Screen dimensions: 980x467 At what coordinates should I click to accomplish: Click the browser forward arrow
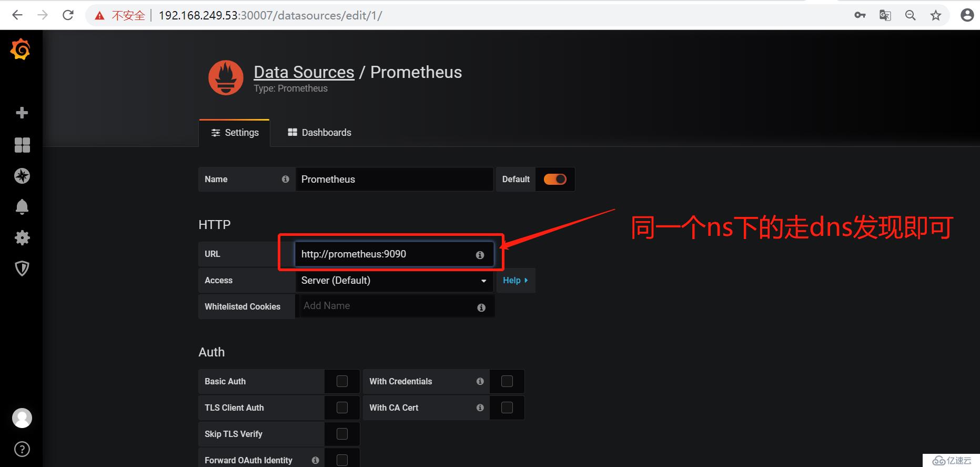43,15
